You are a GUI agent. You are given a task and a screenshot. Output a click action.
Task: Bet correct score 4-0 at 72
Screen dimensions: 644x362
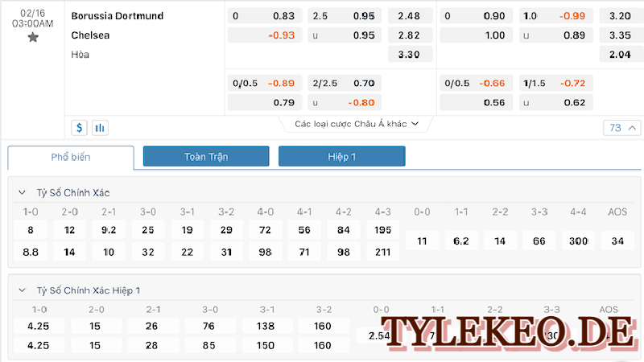point(266,230)
